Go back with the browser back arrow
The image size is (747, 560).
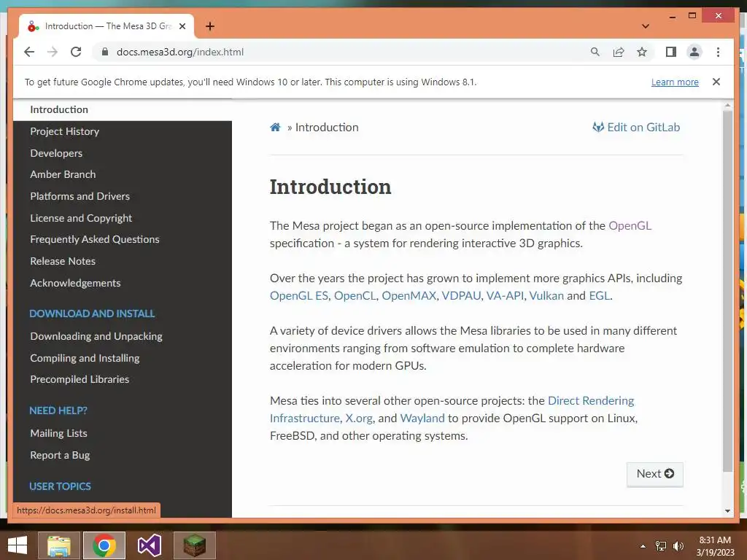click(29, 52)
